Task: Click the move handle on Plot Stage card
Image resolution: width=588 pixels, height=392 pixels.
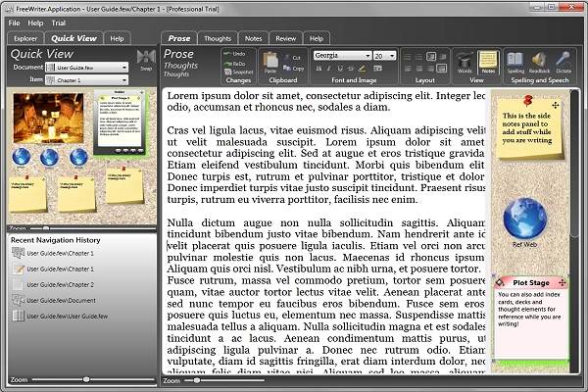Action: coord(562,282)
